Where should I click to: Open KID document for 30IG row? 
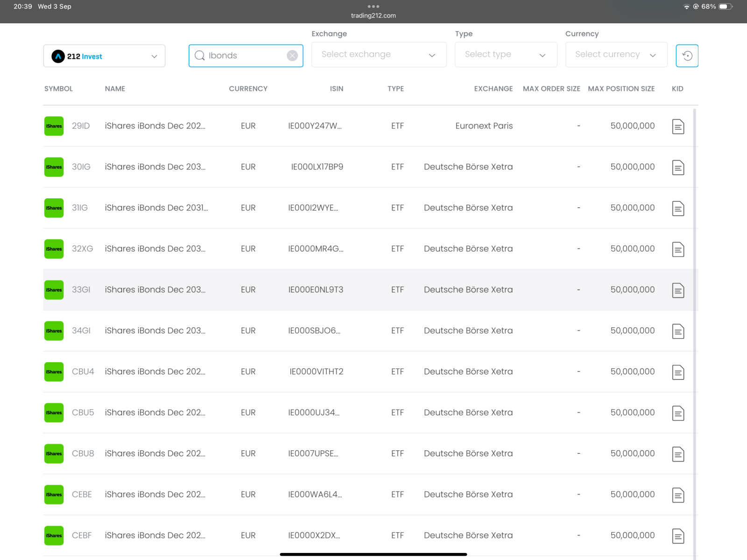tap(678, 168)
